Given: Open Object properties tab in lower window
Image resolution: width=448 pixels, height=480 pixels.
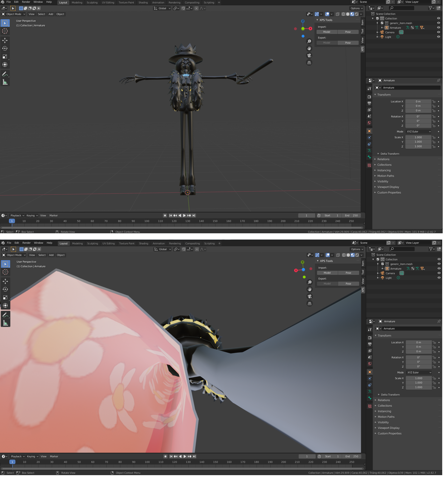Looking at the screenshot, I should coord(370,372).
